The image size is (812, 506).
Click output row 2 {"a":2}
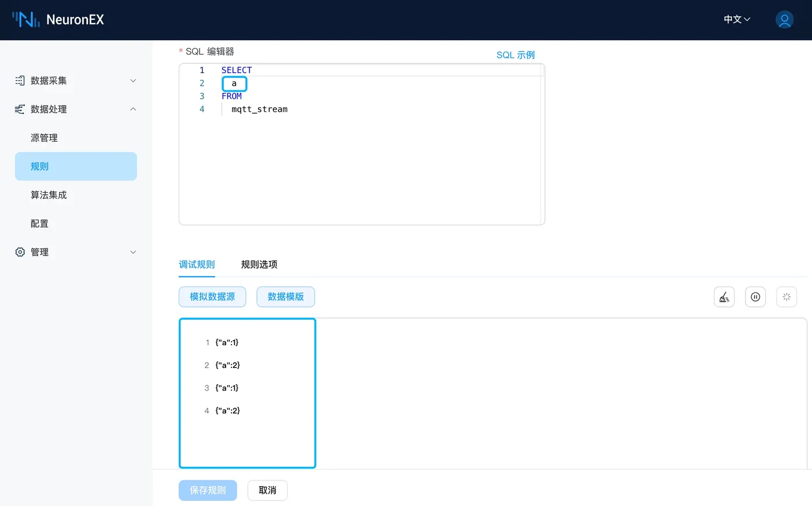pyautogui.click(x=227, y=365)
